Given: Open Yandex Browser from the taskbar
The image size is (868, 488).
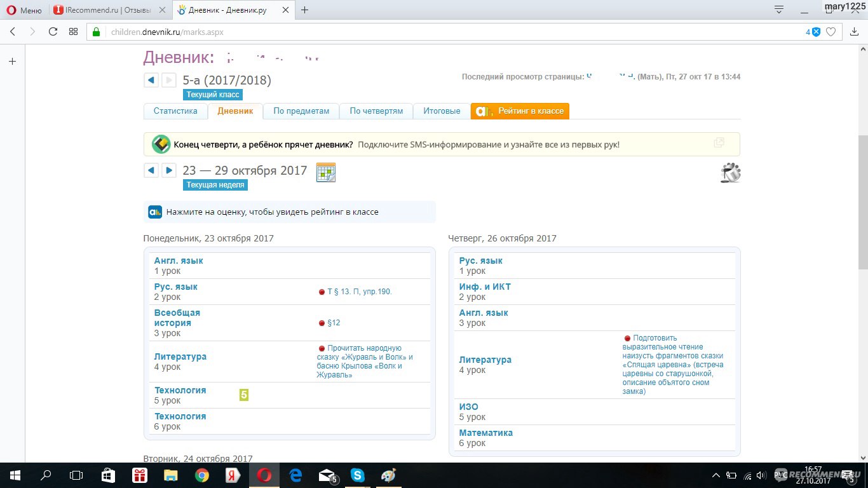Looking at the screenshot, I should [x=233, y=475].
